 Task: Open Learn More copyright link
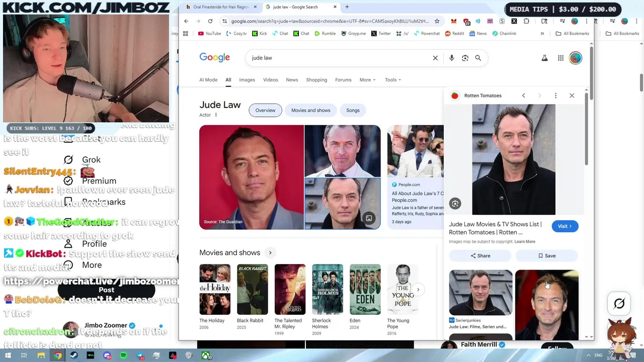(x=525, y=242)
